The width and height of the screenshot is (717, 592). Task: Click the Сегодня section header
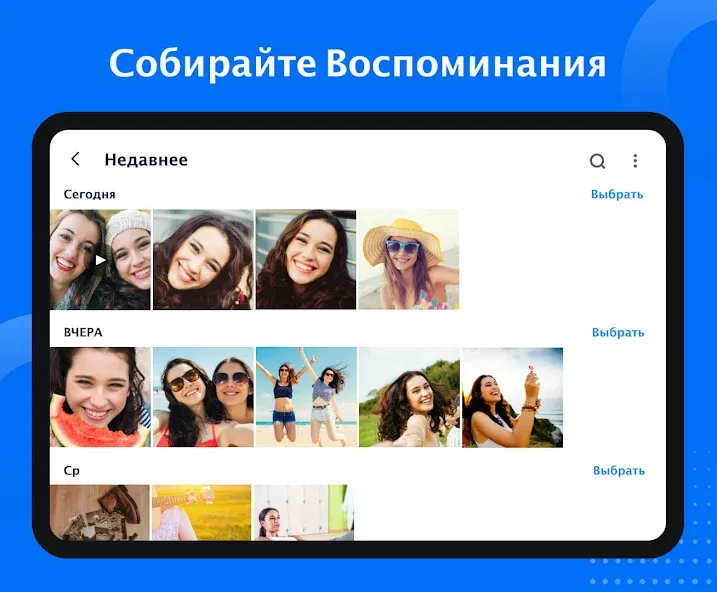[90, 194]
